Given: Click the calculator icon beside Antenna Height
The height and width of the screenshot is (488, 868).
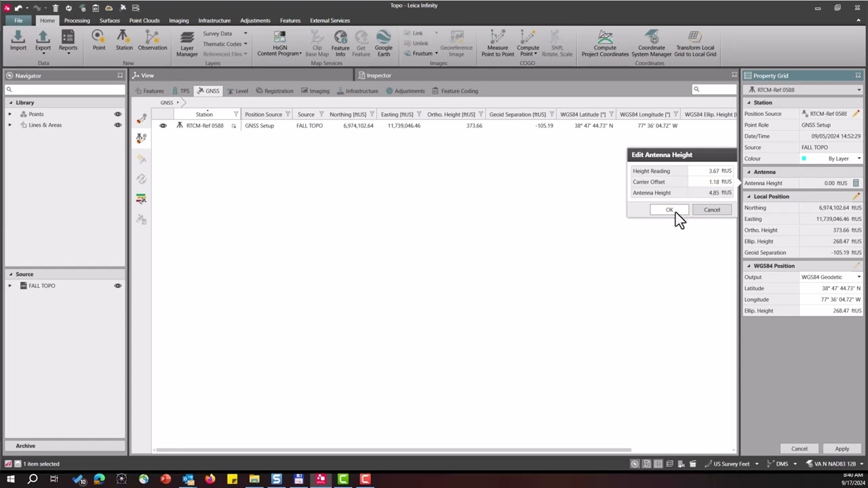Looking at the screenshot, I should click(x=856, y=183).
